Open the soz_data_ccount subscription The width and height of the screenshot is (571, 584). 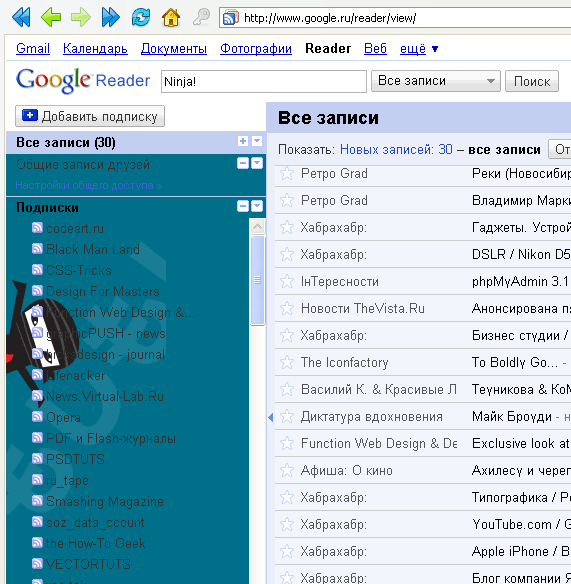point(95,523)
